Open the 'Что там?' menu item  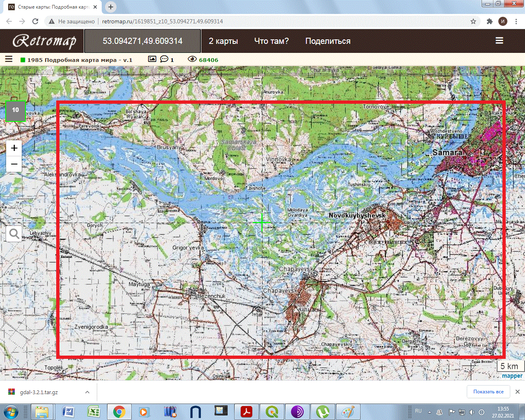(x=272, y=41)
